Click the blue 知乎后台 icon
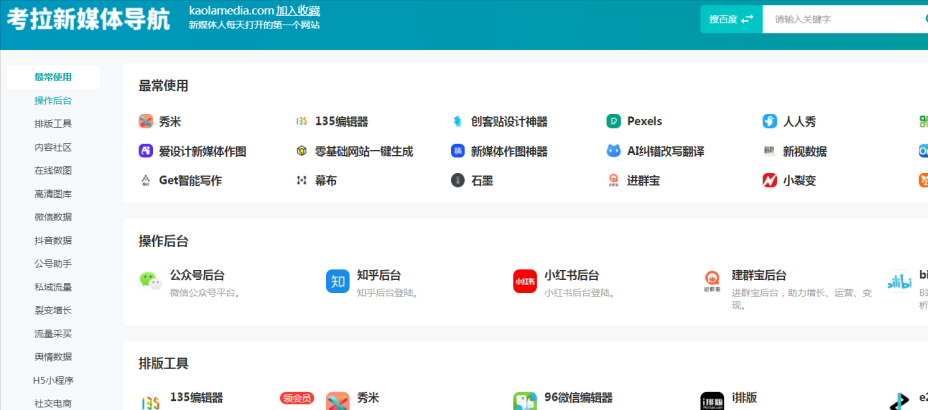This screenshot has height=410, width=928. click(x=338, y=281)
